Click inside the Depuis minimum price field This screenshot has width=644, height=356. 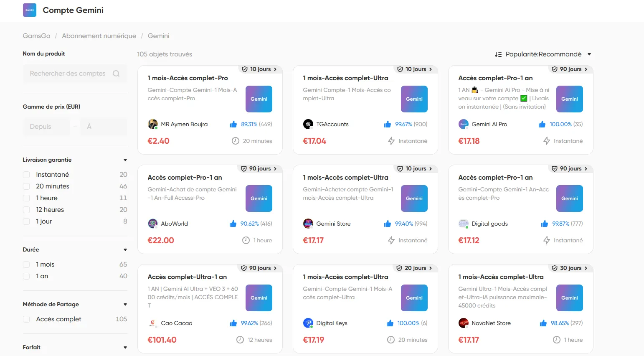pyautogui.click(x=46, y=126)
